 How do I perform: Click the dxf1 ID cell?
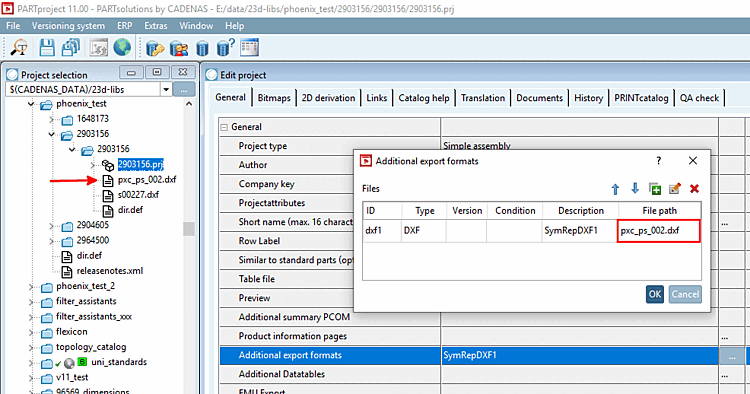[x=382, y=231]
